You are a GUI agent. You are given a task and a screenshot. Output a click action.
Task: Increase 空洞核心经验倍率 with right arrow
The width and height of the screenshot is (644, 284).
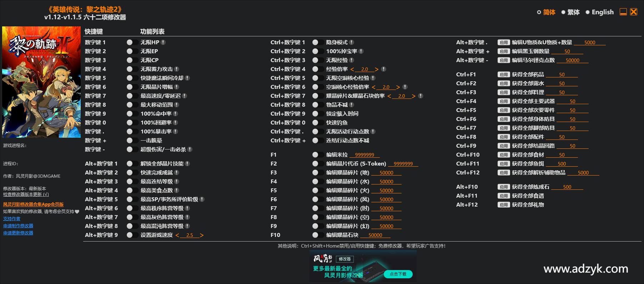tap(398, 87)
